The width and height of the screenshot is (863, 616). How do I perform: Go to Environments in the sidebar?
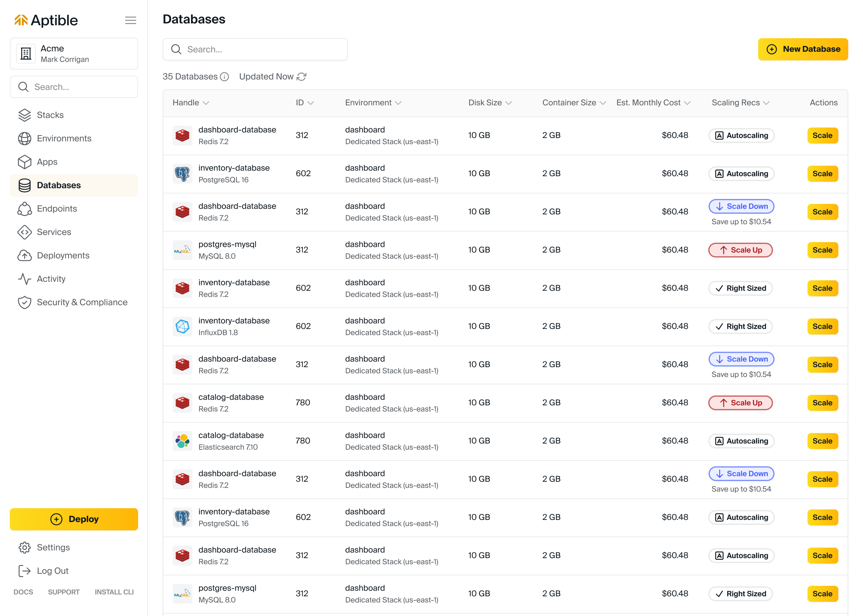click(x=64, y=139)
